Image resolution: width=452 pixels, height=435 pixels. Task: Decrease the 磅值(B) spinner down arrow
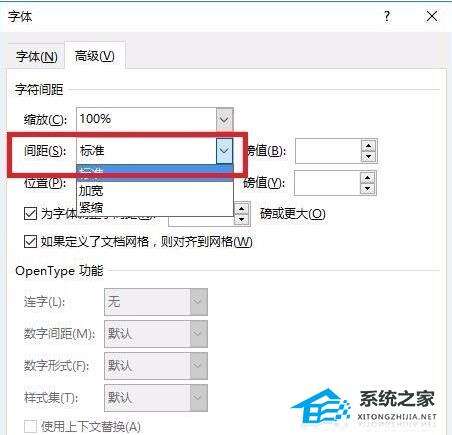(369, 156)
